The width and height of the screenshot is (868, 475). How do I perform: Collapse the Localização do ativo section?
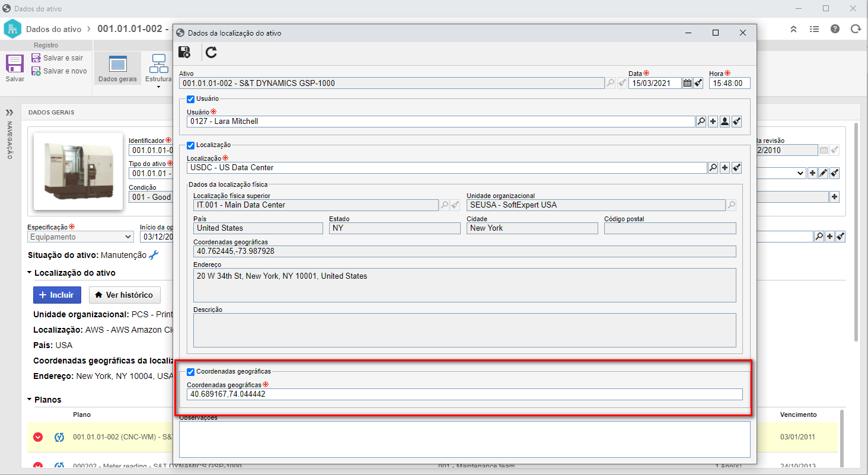[30, 273]
